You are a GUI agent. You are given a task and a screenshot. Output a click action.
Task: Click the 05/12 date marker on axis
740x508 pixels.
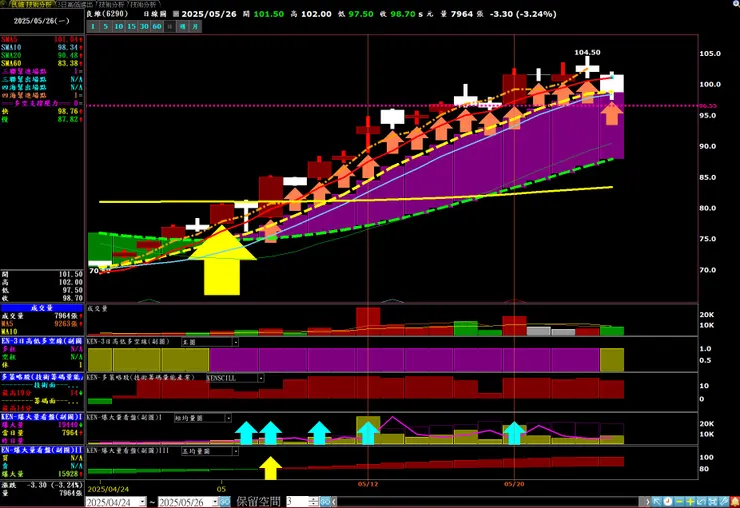tap(368, 484)
